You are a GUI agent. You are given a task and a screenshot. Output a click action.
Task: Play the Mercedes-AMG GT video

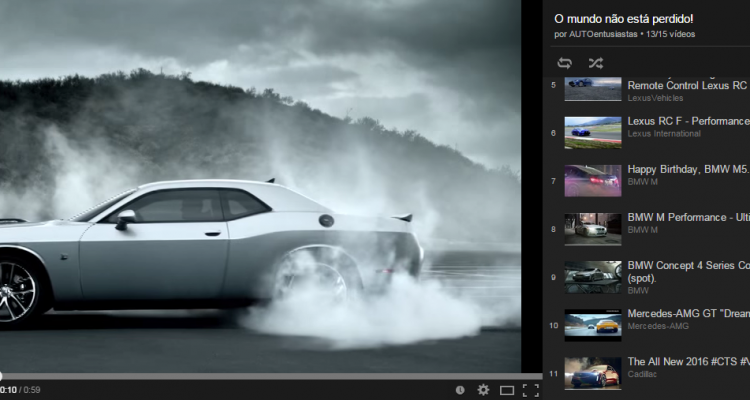[687, 313]
